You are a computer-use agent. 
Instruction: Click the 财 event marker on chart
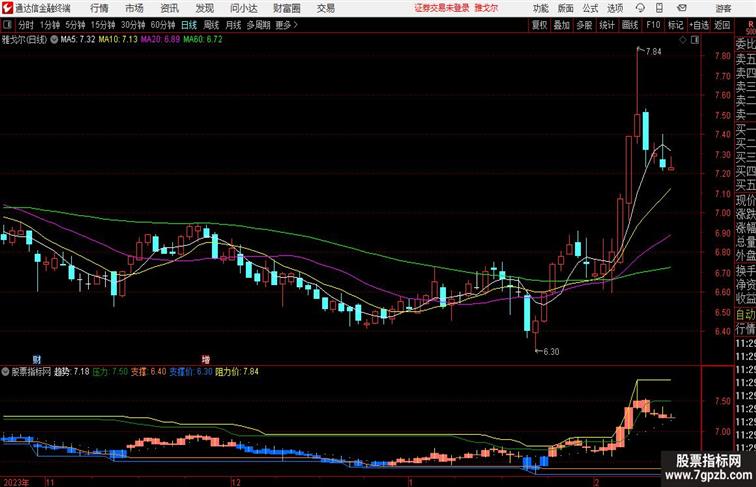click(37, 359)
